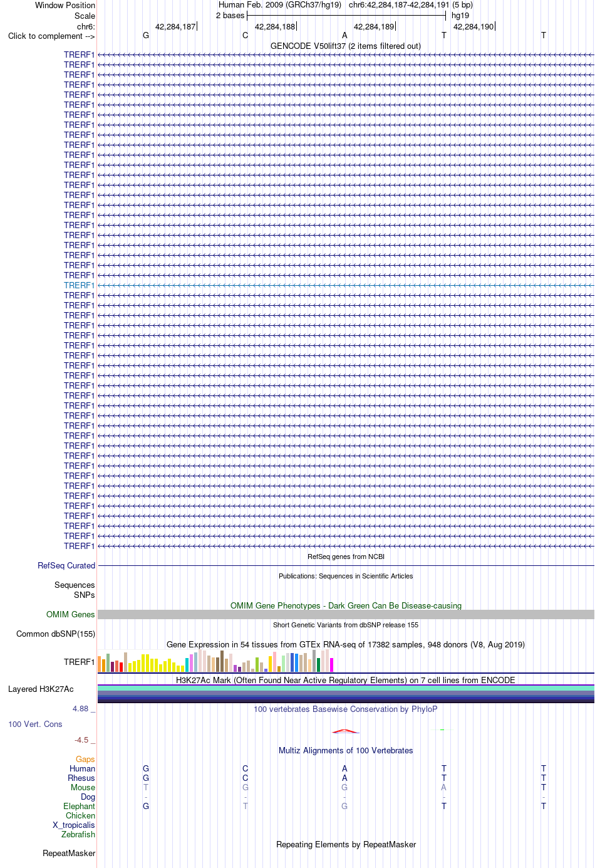Click 'Short Genetic Variants from dbSNP release 155'
Viewport: 595px width, 868px height.
(346, 625)
